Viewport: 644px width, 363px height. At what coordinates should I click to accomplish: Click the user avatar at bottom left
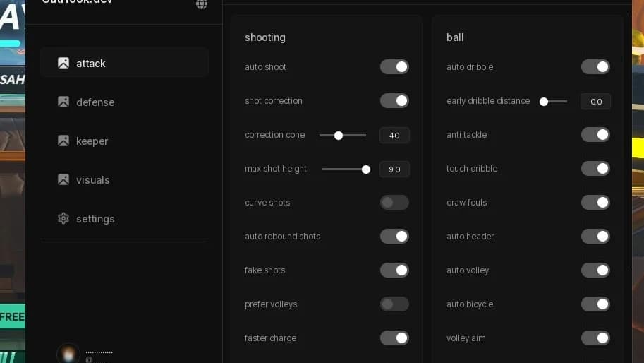tap(68, 352)
